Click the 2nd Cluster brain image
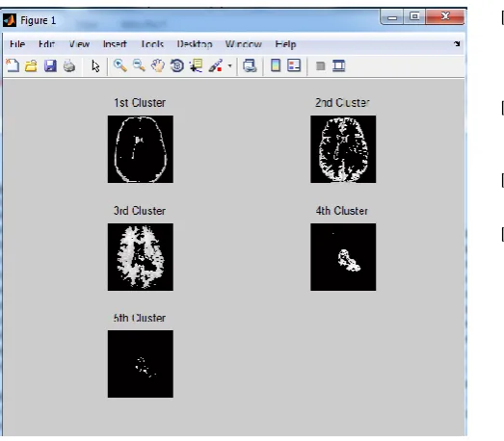Screen dimensions: 504x441 pyautogui.click(x=343, y=149)
